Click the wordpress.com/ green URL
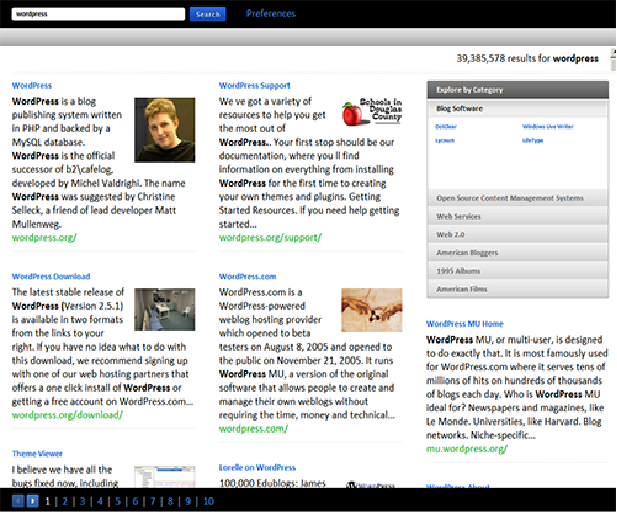The width and height of the screenshot is (617, 514). pos(253,429)
